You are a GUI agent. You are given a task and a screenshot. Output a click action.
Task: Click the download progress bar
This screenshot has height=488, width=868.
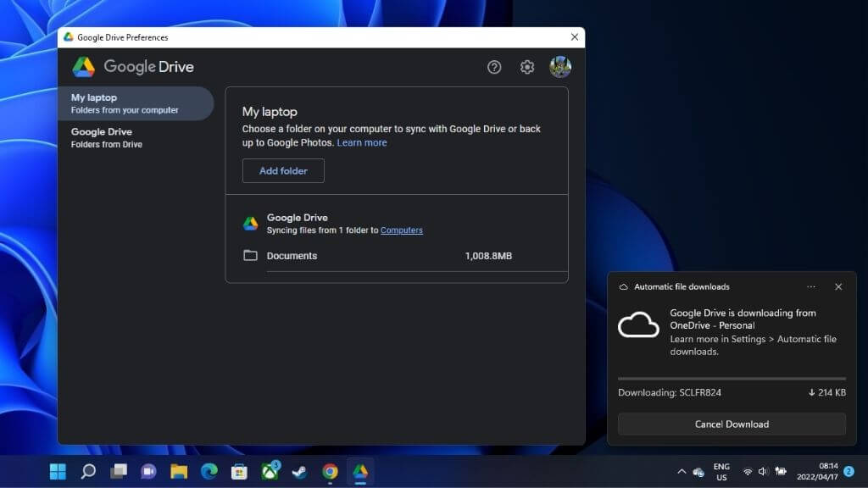pyautogui.click(x=732, y=379)
